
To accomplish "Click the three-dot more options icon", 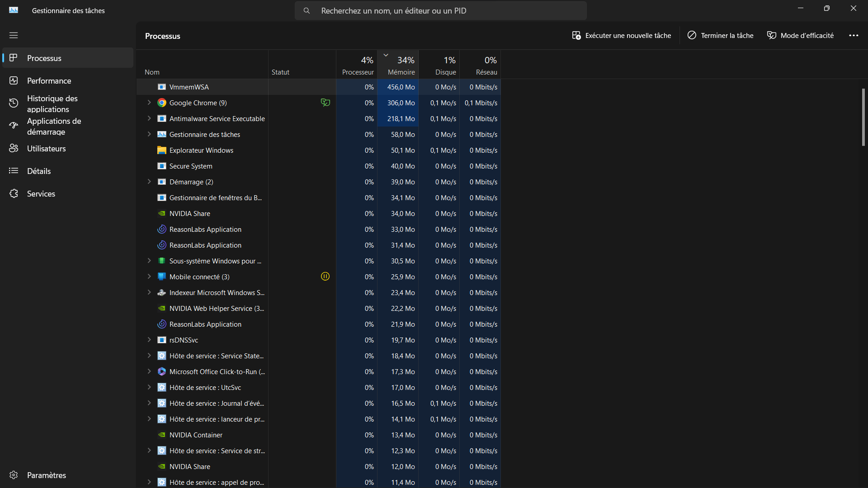I will pyautogui.click(x=854, y=35).
